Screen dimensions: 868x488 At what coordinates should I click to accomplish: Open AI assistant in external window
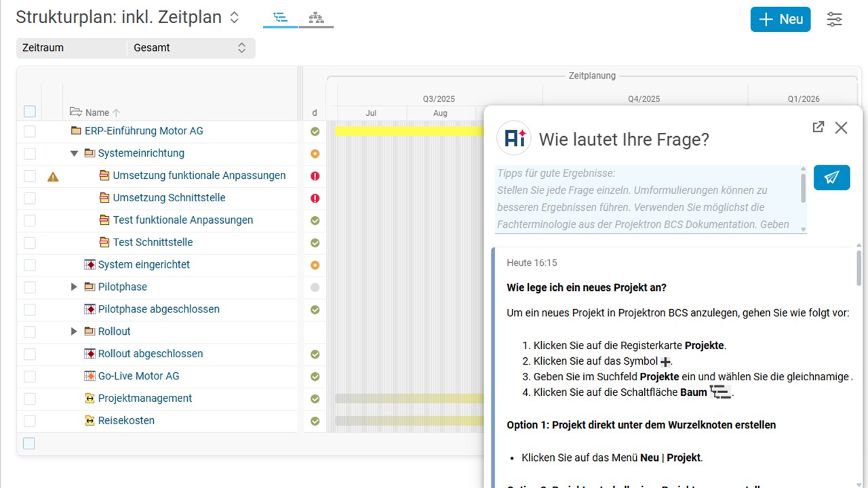(818, 127)
